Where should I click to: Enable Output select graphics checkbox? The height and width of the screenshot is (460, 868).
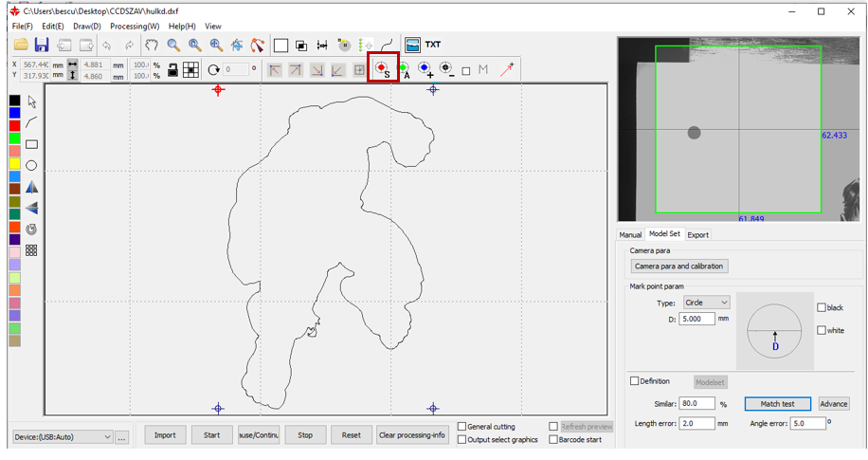(461, 439)
